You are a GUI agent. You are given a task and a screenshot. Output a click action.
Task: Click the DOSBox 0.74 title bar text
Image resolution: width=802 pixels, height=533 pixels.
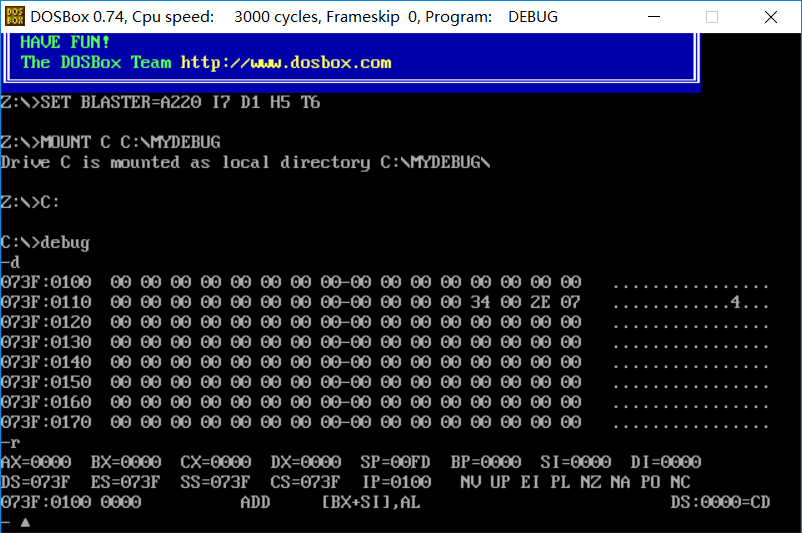[294, 17]
